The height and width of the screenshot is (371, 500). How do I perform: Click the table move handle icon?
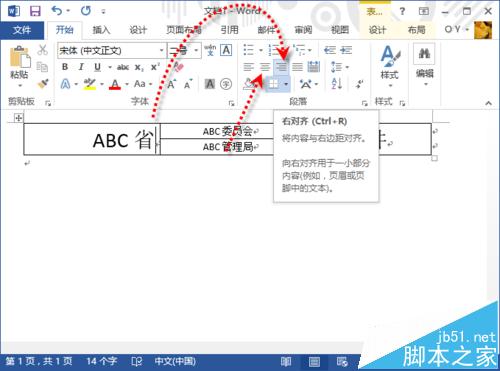tap(18, 118)
